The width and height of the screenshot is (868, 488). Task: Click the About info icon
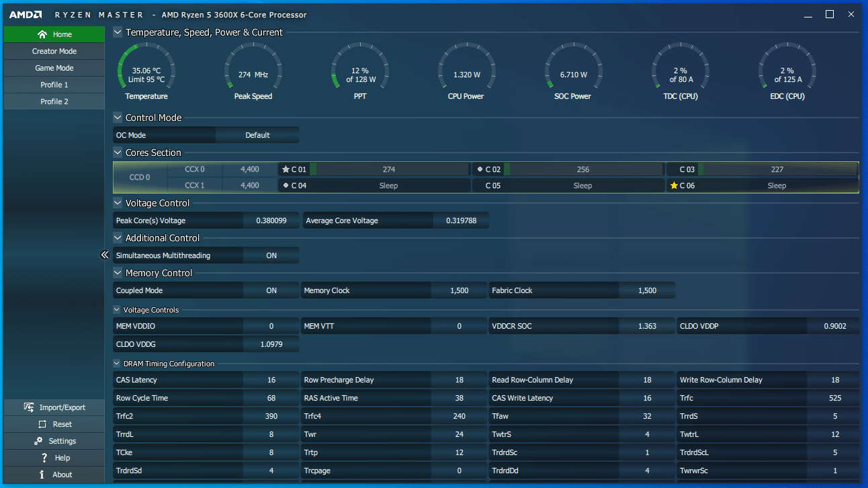[43, 475]
